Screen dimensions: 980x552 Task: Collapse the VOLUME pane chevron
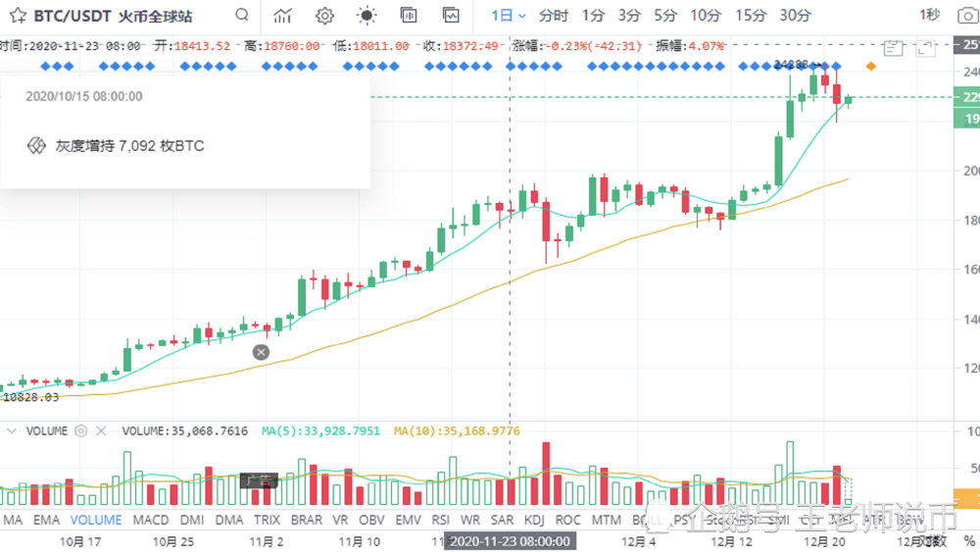click(x=11, y=430)
